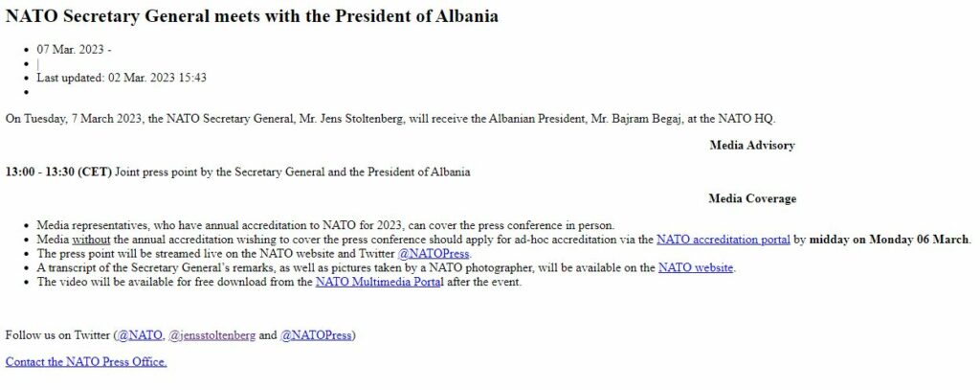The image size is (980, 390).
Task: Open the @NATO Twitter link
Action: pos(139,335)
